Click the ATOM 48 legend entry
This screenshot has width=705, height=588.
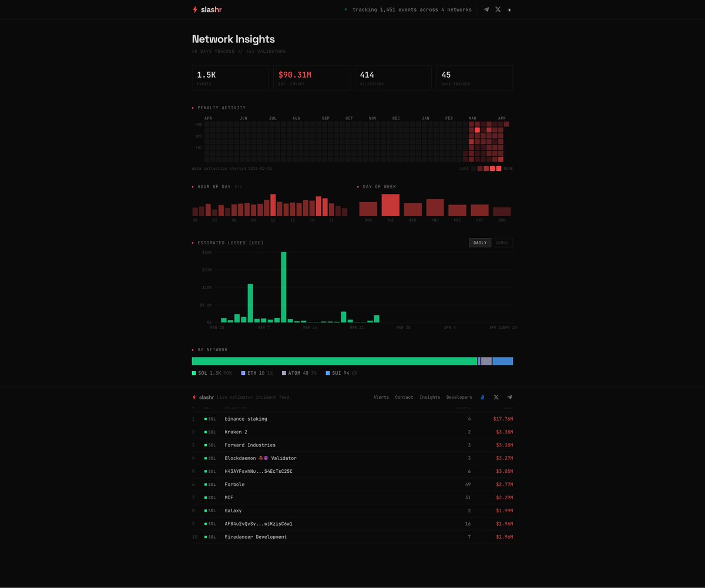click(x=299, y=373)
